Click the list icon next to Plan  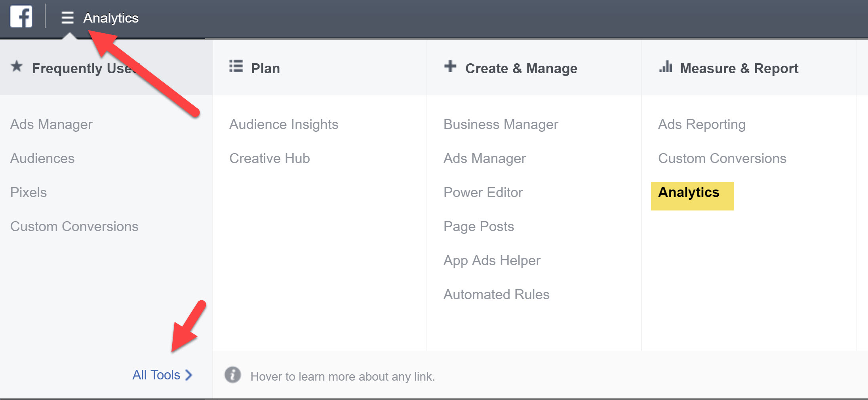[x=236, y=66]
